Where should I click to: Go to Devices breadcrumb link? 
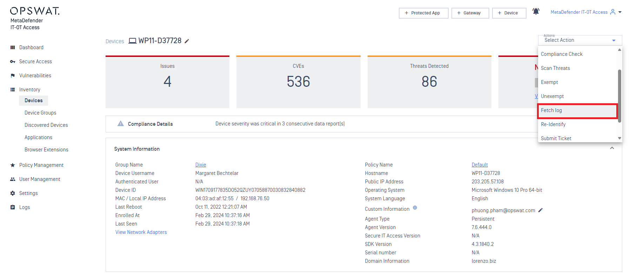click(x=115, y=41)
